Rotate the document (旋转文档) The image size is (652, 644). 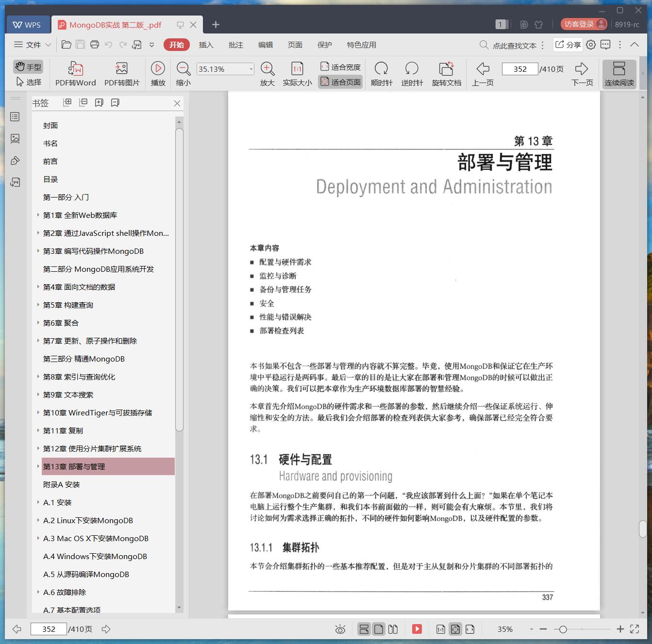(x=447, y=74)
